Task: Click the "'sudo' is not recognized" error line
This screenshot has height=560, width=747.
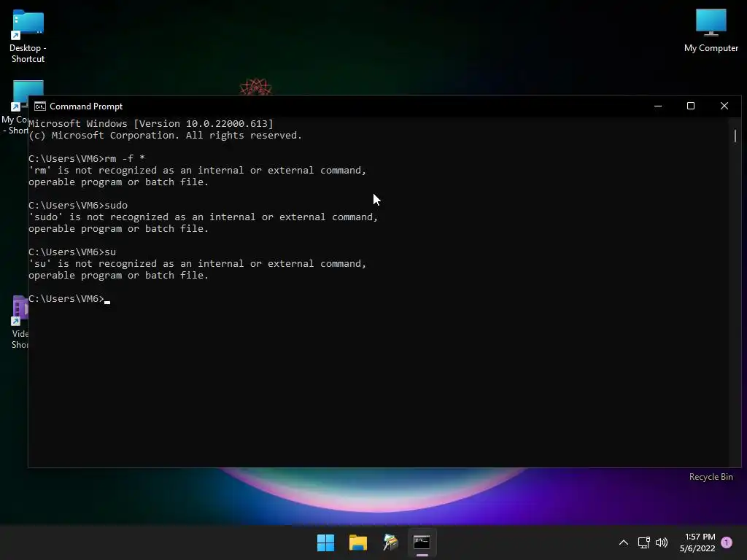Action: [203, 217]
